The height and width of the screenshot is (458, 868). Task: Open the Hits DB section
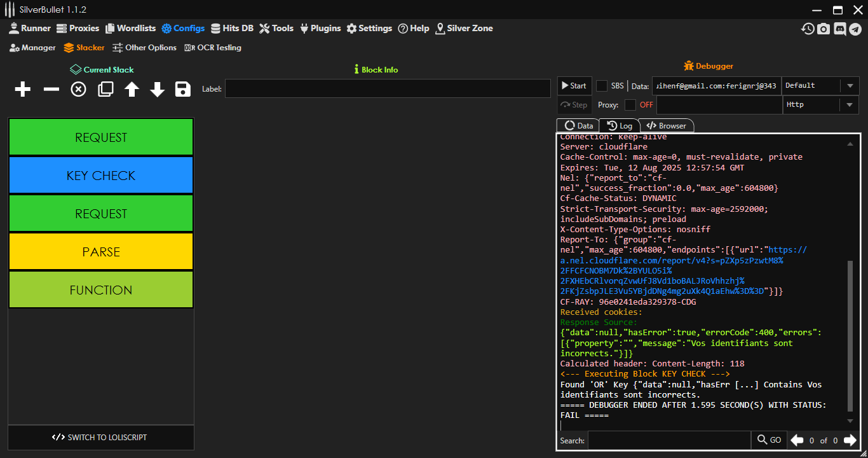coord(232,29)
